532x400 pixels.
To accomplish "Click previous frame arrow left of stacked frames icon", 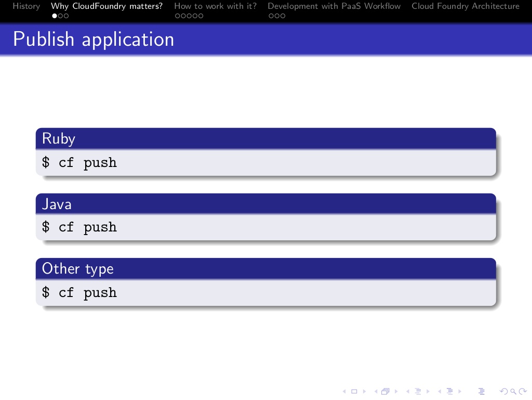I will pyautogui.click(x=376, y=392).
